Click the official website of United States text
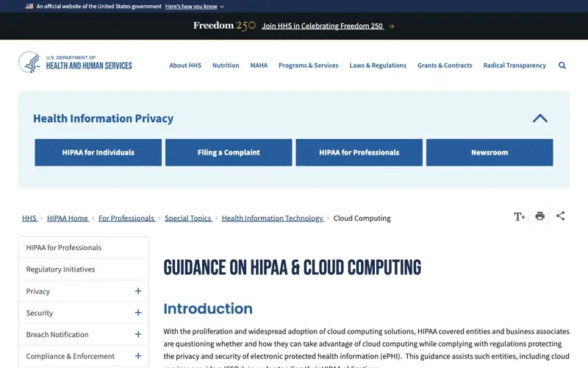588x368 pixels. pos(99,7)
